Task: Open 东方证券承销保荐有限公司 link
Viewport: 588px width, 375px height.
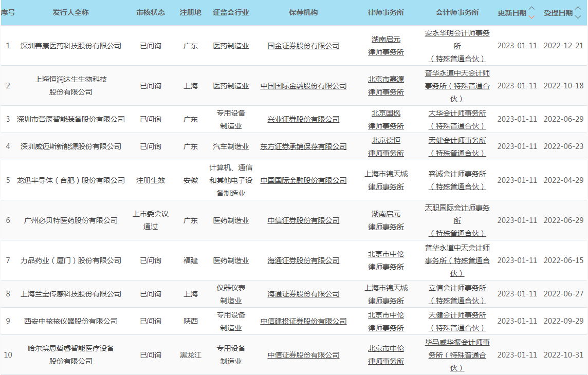Action: click(303, 146)
